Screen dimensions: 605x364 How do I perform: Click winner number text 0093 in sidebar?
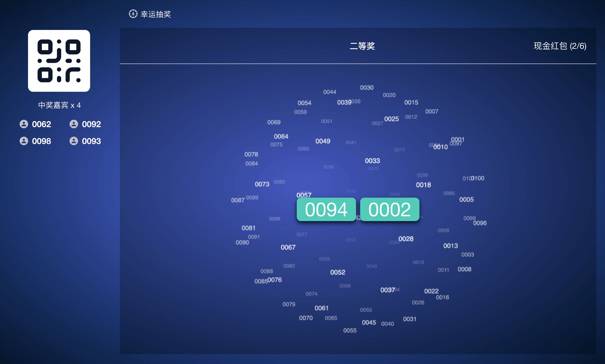pyautogui.click(x=91, y=141)
